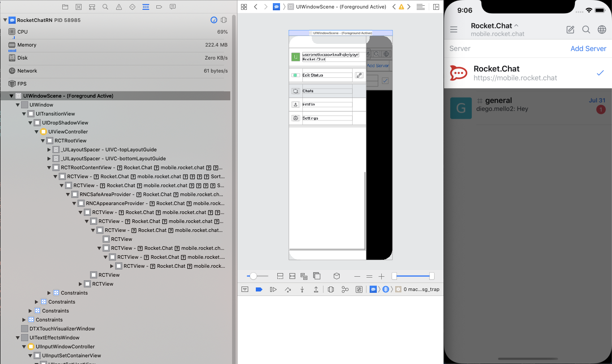Open the simulator hamburger menu
The image size is (612, 364).
coord(454,30)
